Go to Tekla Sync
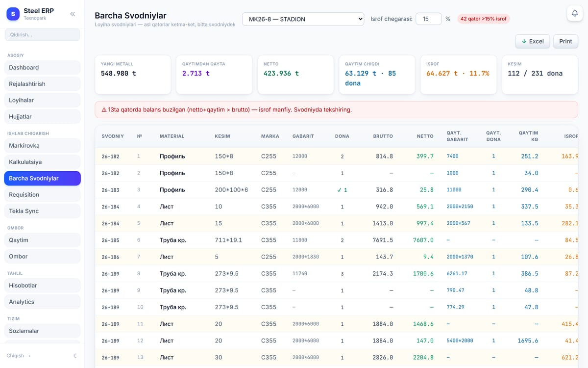This screenshot has height=368, width=588. click(42, 211)
